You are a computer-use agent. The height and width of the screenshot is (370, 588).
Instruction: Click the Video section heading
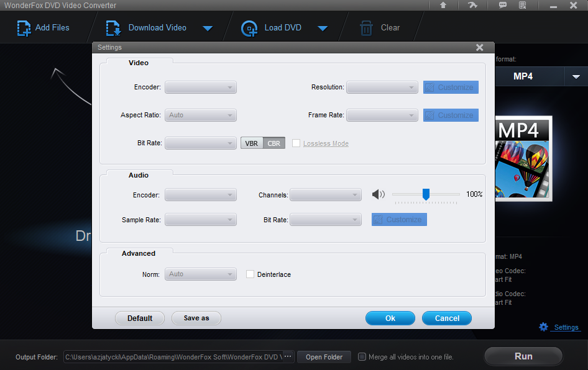[139, 63]
